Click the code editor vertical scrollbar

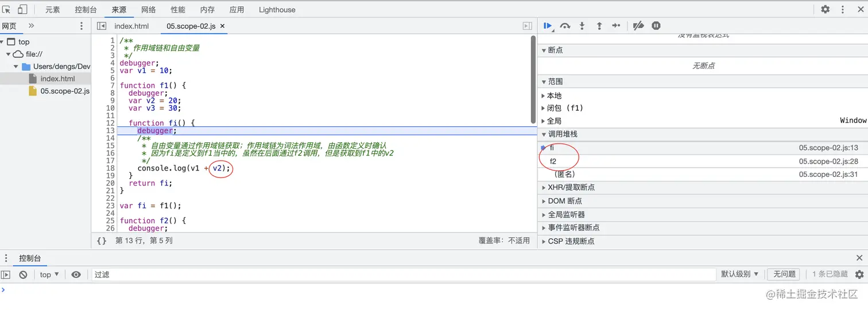tap(533, 80)
